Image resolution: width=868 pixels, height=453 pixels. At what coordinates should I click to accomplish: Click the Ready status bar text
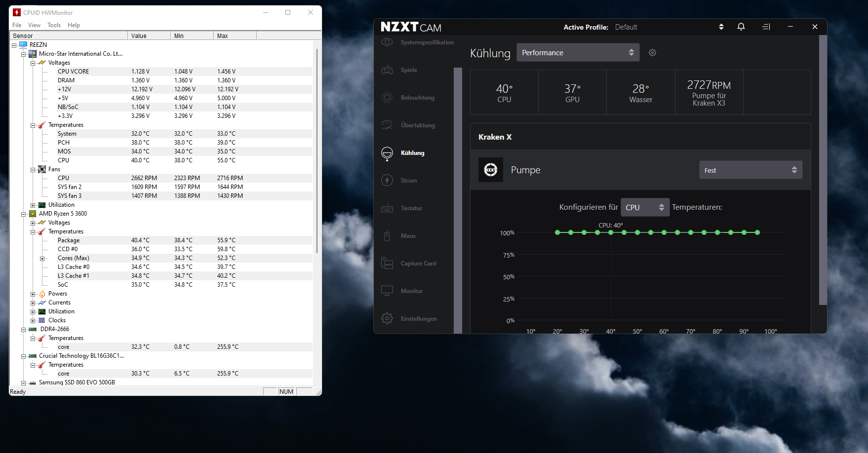click(18, 392)
